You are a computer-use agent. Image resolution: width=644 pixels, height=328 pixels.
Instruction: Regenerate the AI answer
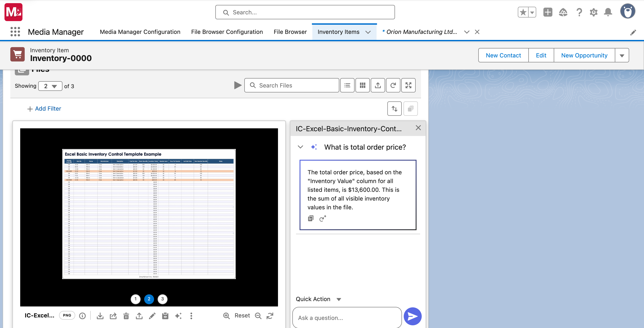322,219
